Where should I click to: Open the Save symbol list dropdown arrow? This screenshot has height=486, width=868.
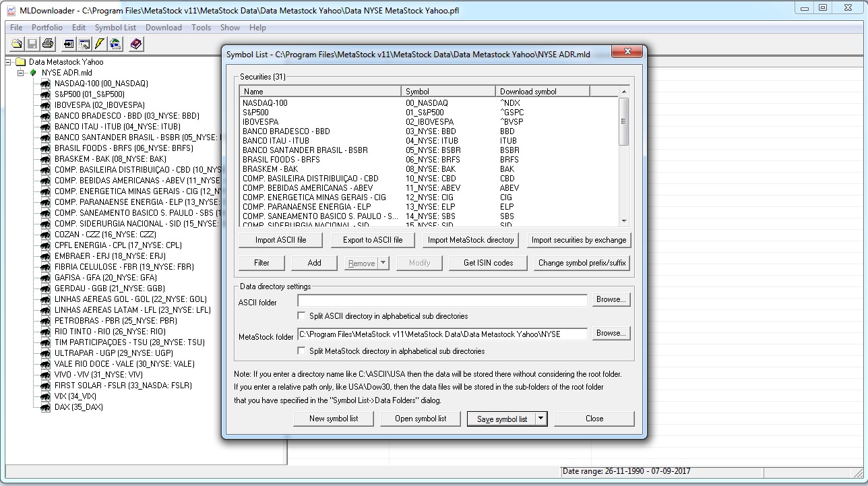point(540,419)
